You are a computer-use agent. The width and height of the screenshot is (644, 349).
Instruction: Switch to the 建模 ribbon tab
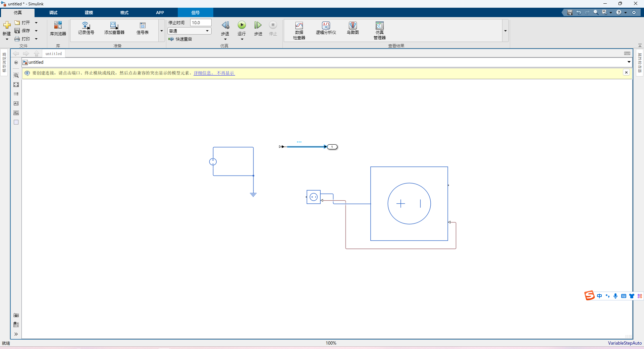click(x=89, y=13)
